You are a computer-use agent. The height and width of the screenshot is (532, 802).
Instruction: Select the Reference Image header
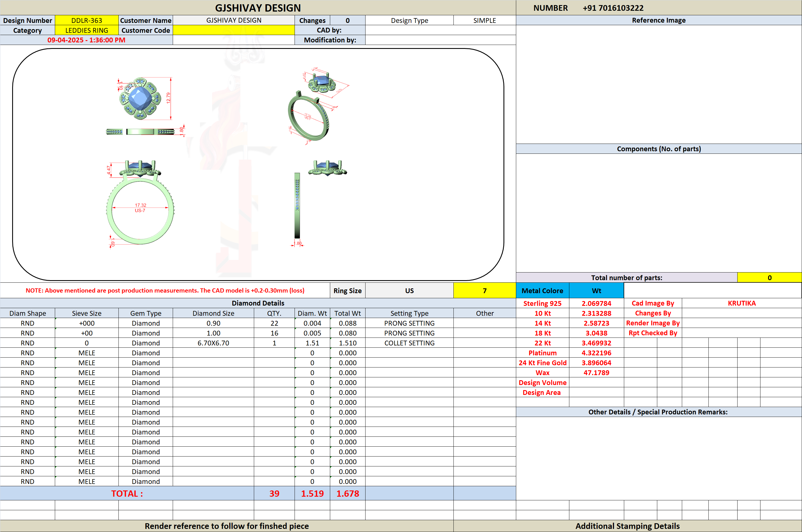(658, 20)
